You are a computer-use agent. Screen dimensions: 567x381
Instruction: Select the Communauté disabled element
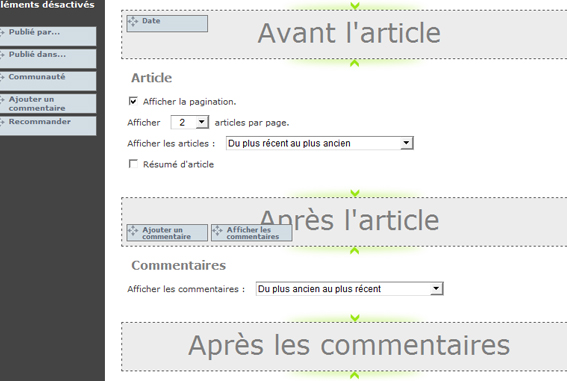click(x=48, y=81)
